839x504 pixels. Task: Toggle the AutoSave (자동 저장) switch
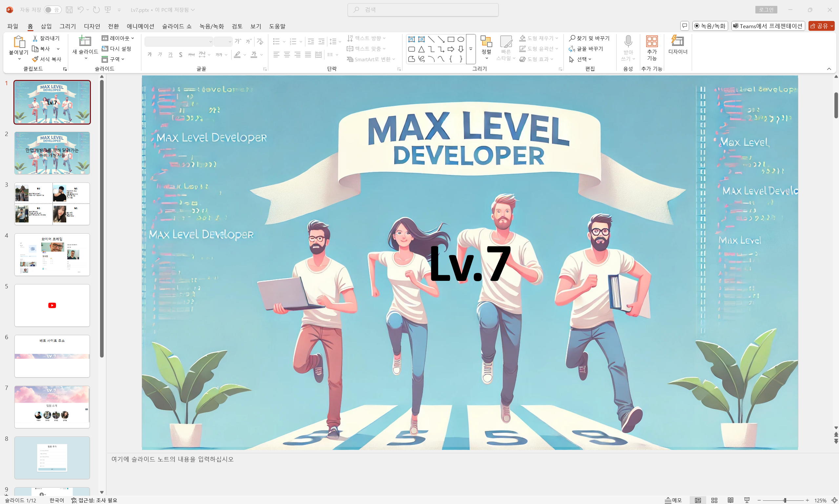(53, 10)
